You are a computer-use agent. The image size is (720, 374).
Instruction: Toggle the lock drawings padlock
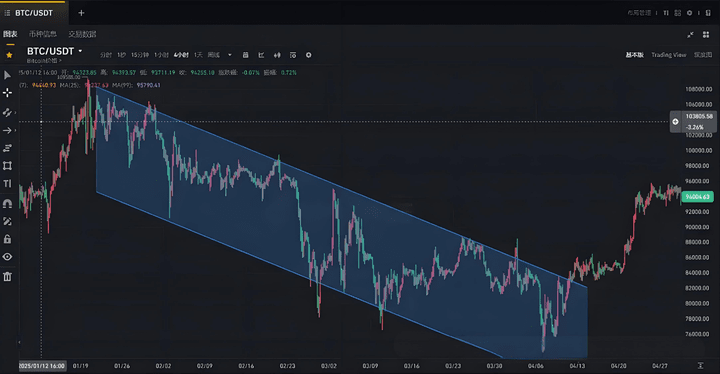[x=7, y=239]
